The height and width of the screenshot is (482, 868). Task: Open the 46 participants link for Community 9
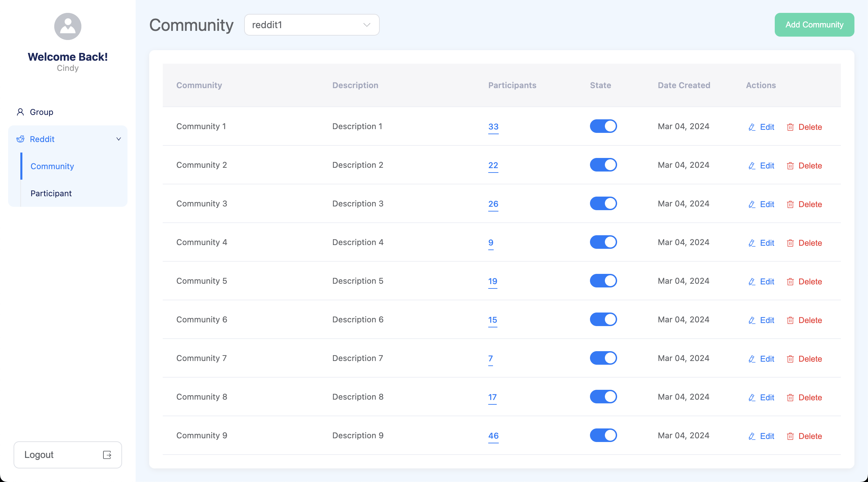[x=493, y=436]
